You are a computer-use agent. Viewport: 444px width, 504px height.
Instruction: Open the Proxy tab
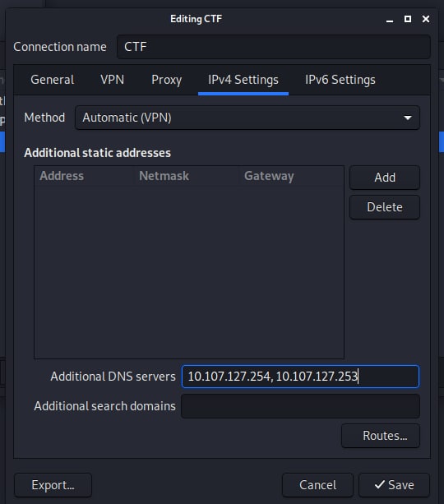[x=166, y=80]
